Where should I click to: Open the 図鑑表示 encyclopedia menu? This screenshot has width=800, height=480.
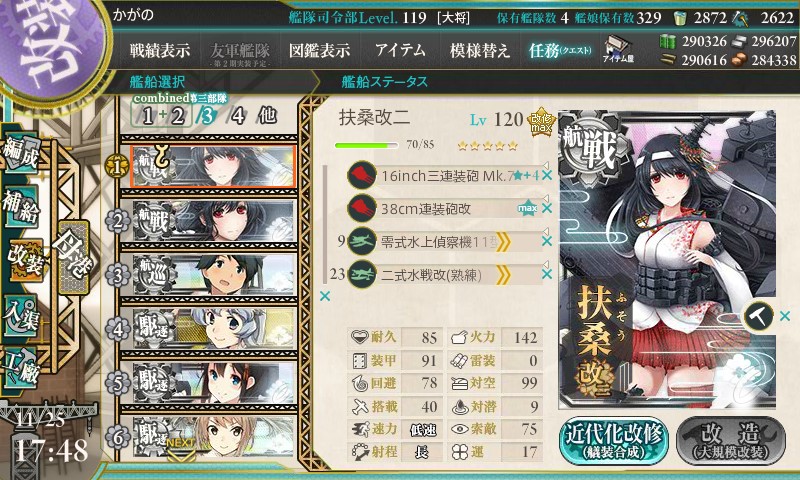[x=319, y=50]
